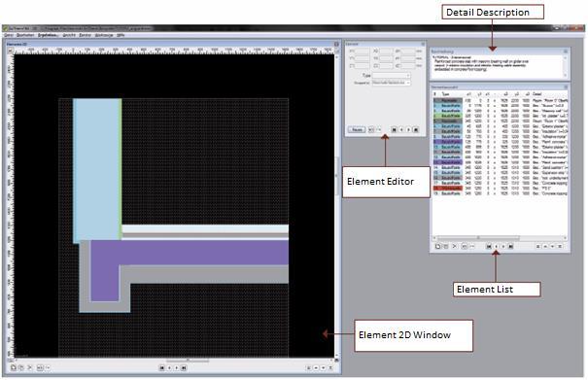Click the new element icon below Element List
The width and height of the screenshot is (588, 380).
coord(437,247)
